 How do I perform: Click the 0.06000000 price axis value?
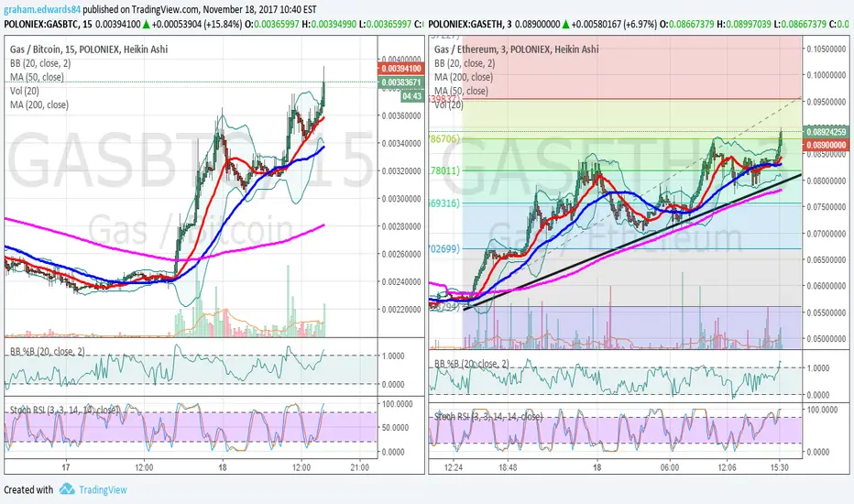point(827,286)
